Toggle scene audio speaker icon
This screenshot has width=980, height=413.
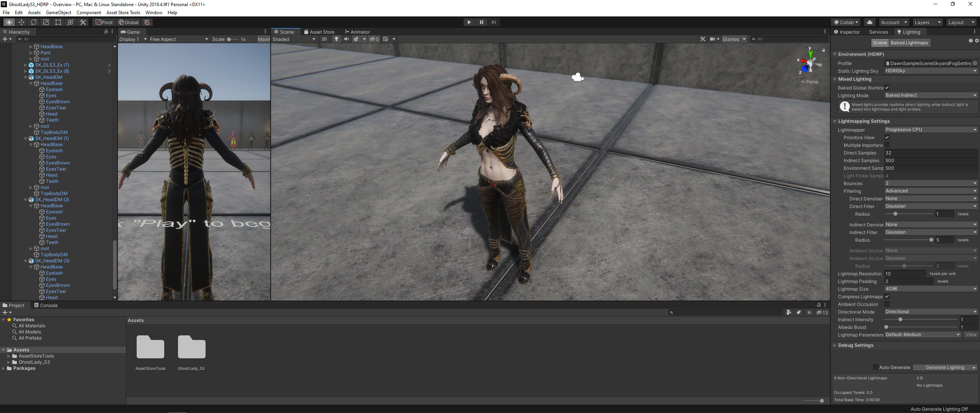346,39
